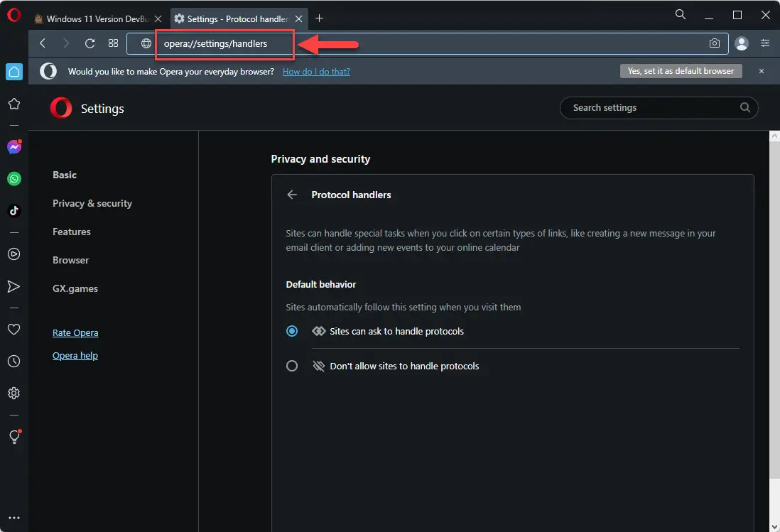This screenshot has height=532, width=780.
Task: Click the Opera logo menu button
Action: tap(14, 15)
